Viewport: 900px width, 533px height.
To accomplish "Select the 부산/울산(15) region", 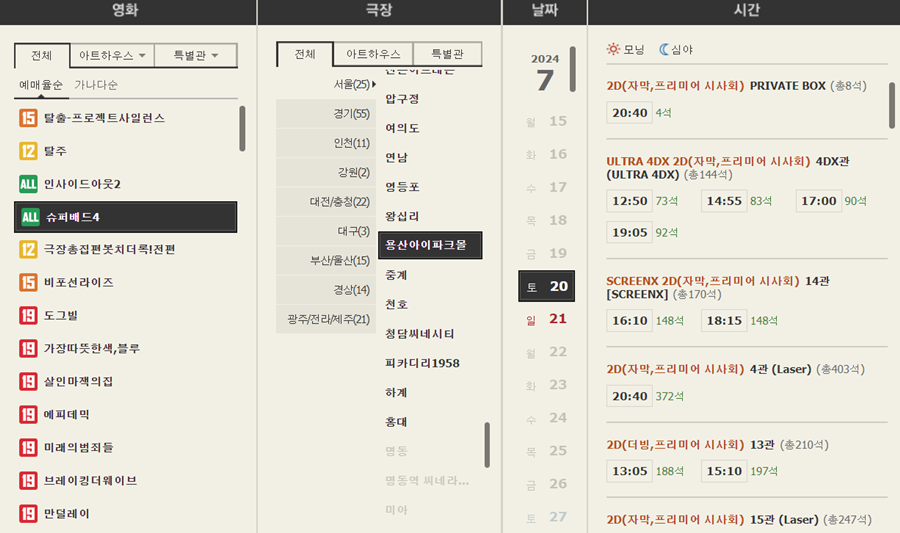I will pos(326,260).
